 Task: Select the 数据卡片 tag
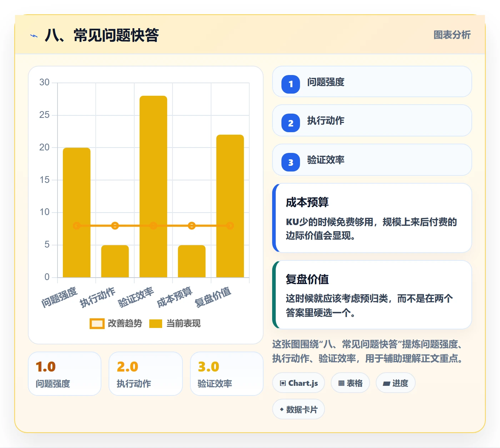(x=299, y=409)
